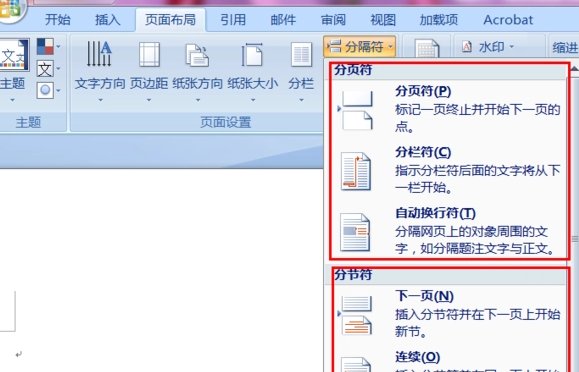This screenshot has width=579, height=372.
Task: Open theme colors dropdown
Action: (x=49, y=47)
